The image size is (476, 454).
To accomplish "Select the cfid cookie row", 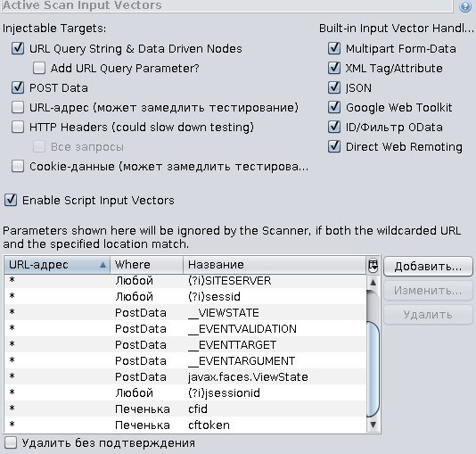I will [x=185, y=409].
